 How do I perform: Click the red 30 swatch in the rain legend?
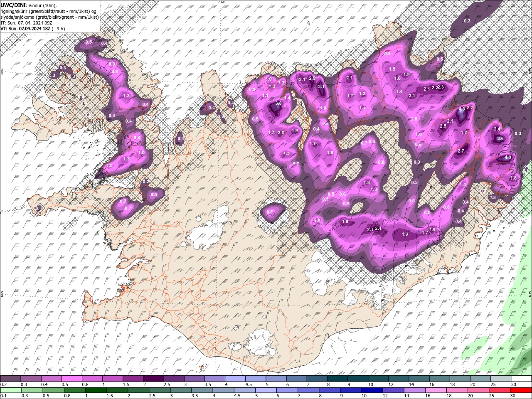(x=521, y=390)
